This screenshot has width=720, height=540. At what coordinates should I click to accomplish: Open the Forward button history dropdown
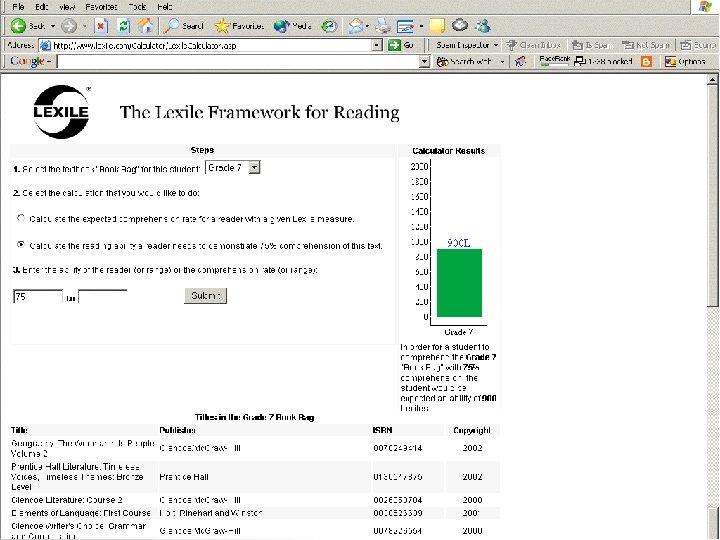(x=84, y=26)
